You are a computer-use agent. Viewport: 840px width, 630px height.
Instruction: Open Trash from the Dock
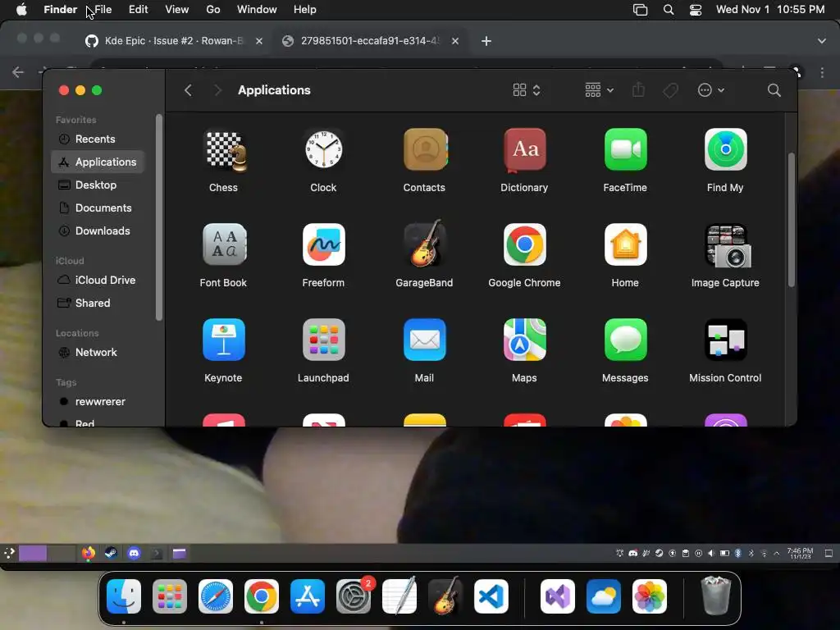point(716,596)
